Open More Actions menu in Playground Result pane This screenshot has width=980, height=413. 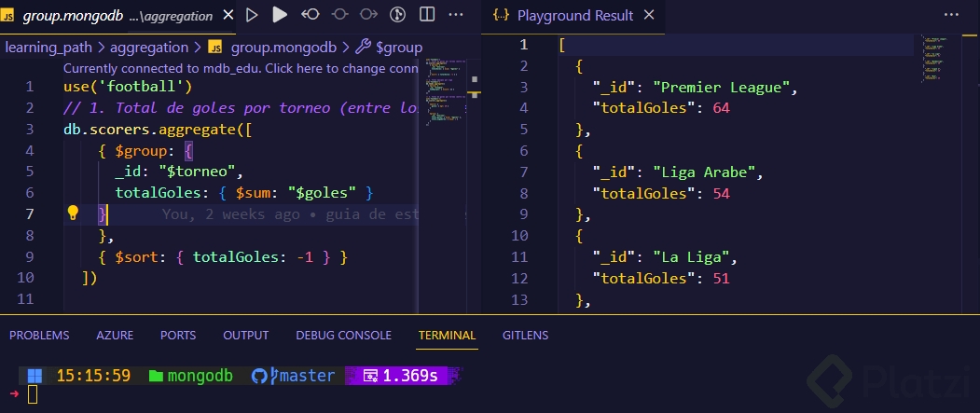950,15
